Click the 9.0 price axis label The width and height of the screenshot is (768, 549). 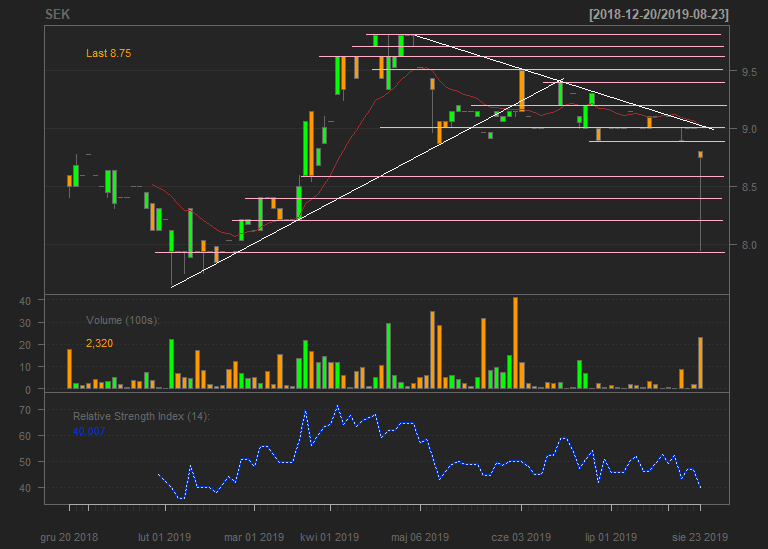pyautogui.click(x=749, y=129)
